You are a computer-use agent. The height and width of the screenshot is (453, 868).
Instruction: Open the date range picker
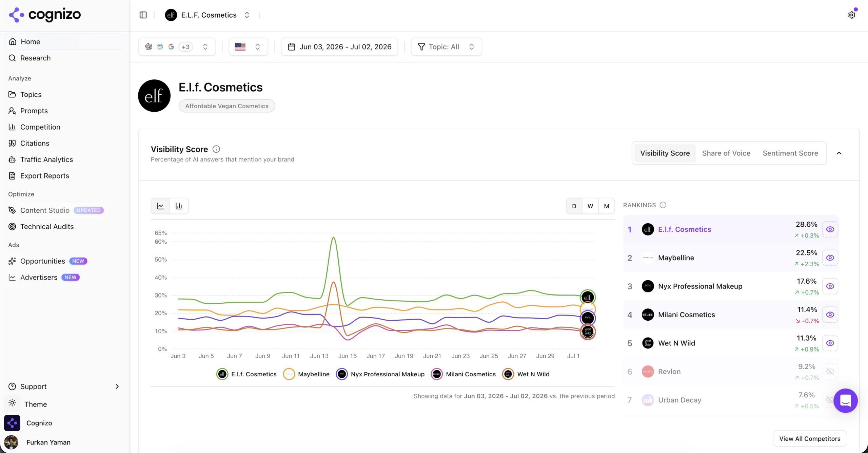(339, 47)
